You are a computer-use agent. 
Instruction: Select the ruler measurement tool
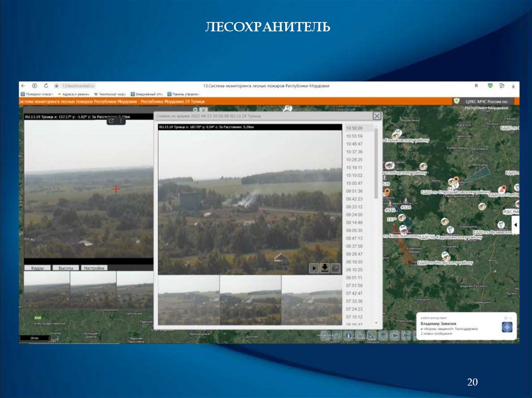(371, 335)
